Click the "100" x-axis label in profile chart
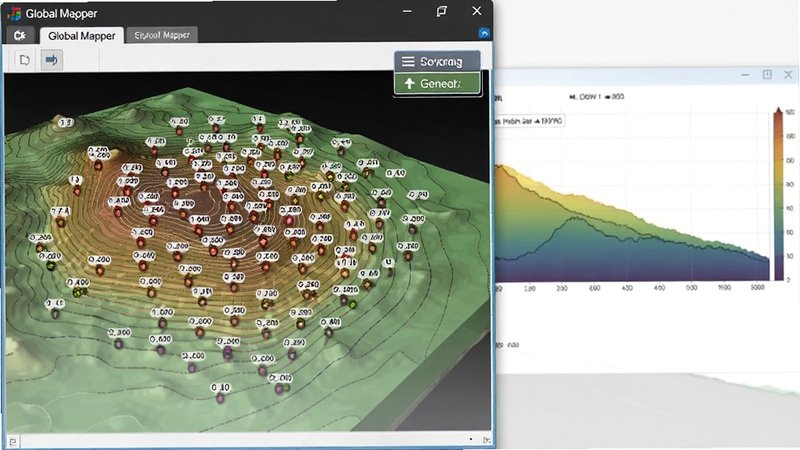Viewport: 800px width, 450px height. (x=530, y=288)
